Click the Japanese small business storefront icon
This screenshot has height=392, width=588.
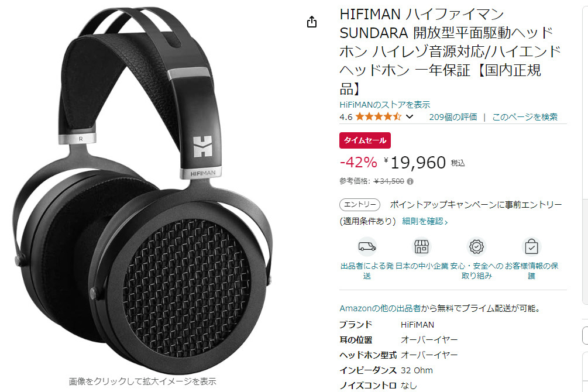pos(421,246)
